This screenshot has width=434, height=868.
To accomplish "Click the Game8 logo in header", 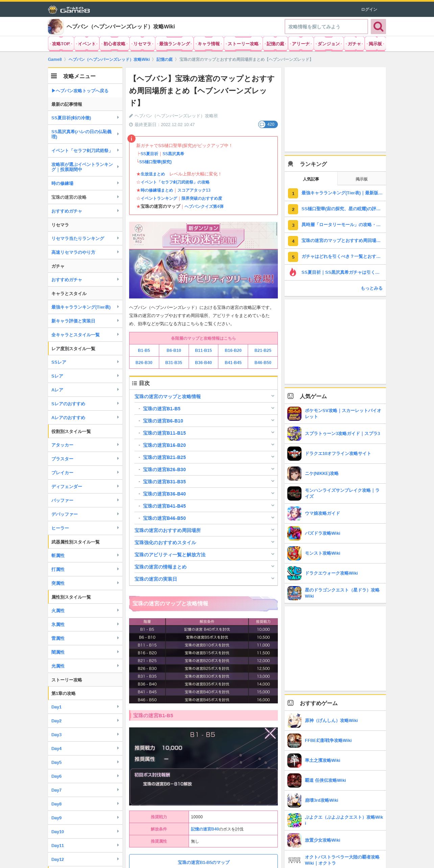I will coord(69,9).
